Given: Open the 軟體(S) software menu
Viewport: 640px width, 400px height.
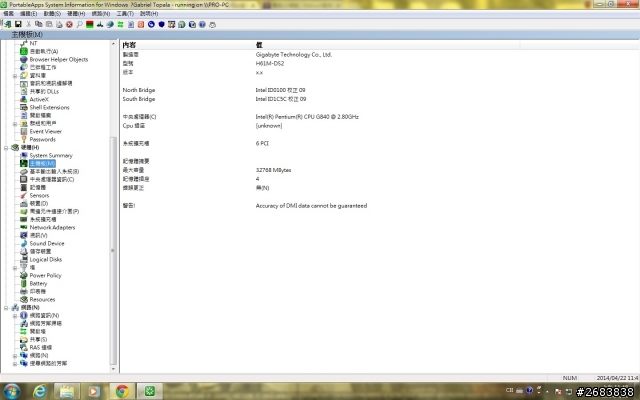Looking at the screenshot, I should tap(52, 13).
